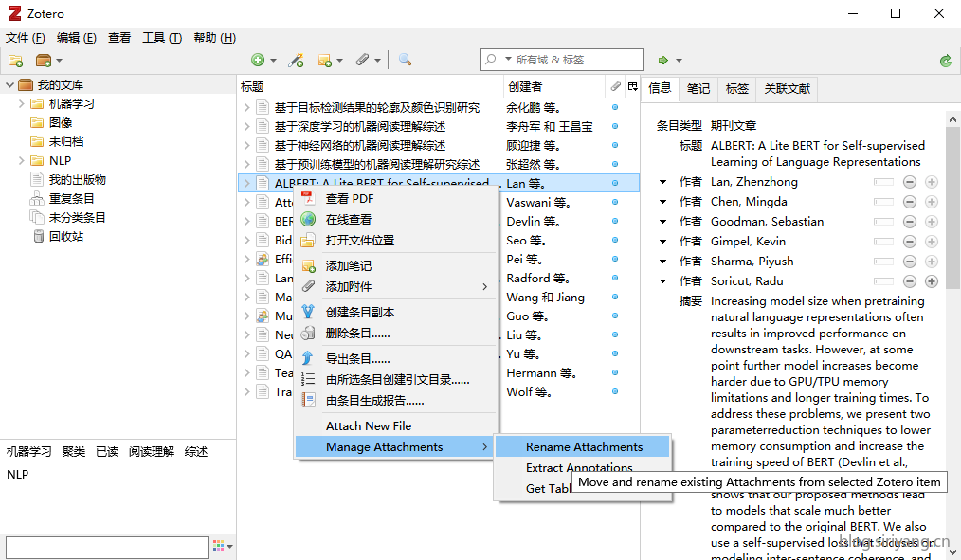Click the tag selector colored menu icon
The width and height of the screenshot is (961, 560).
tap(223, 545)
